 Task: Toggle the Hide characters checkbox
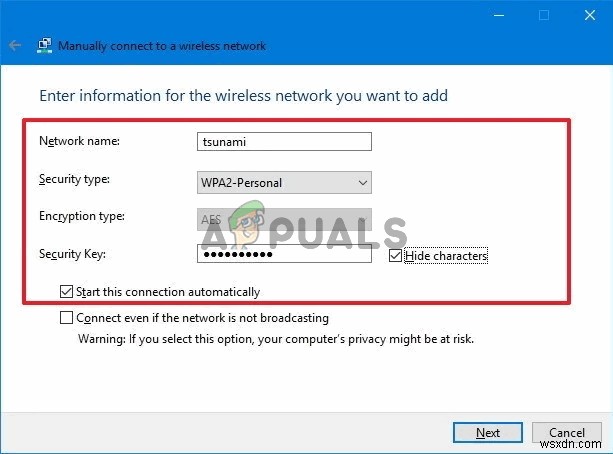tap(396, 256)
